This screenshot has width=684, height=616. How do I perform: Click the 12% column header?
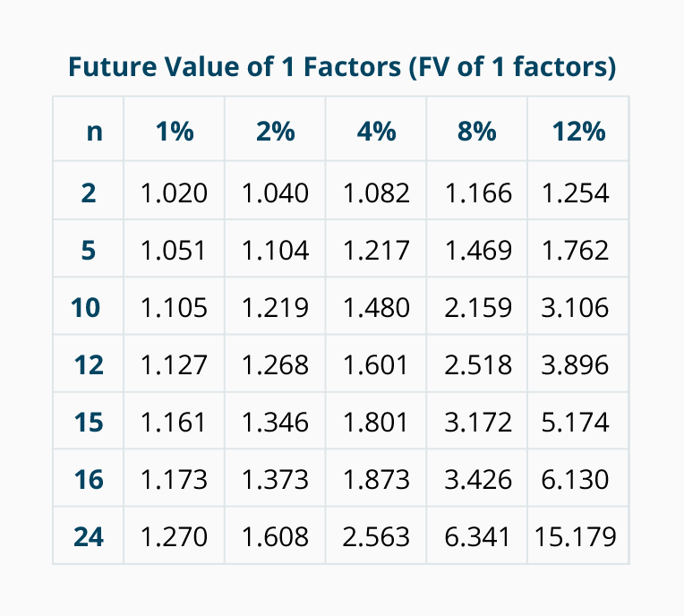click(x=578, y=132)
